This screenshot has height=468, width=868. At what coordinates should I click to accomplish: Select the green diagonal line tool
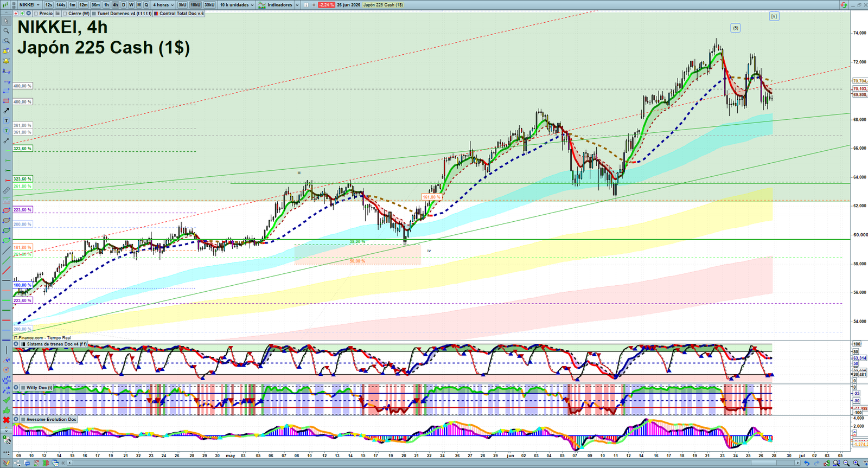(x=7, y=260)
